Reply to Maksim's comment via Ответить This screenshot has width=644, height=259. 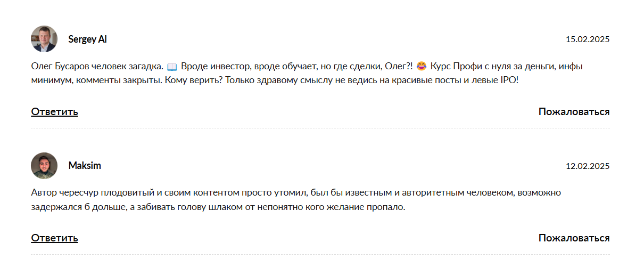54,238
